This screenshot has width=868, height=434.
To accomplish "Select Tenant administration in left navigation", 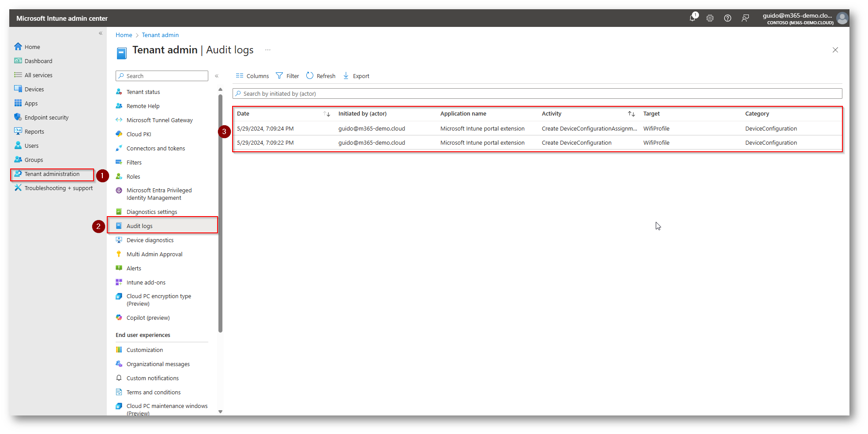I will point(52,174).
